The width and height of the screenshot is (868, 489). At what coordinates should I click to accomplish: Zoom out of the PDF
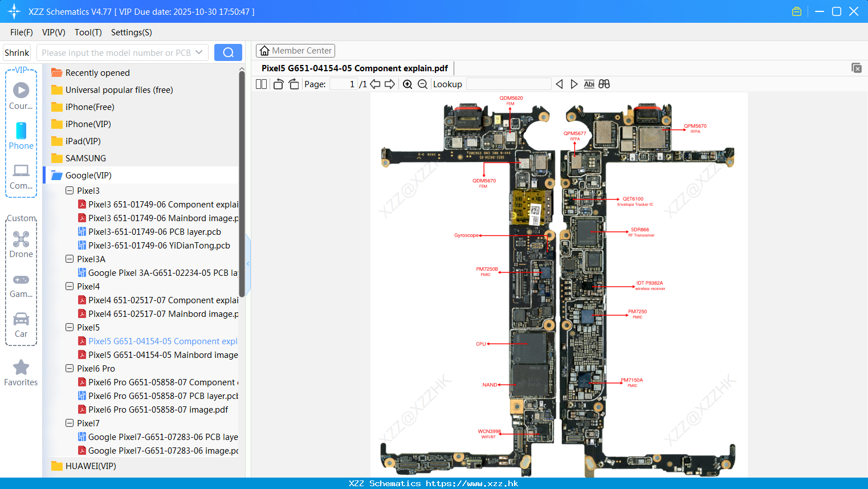[x=422, y=84]
